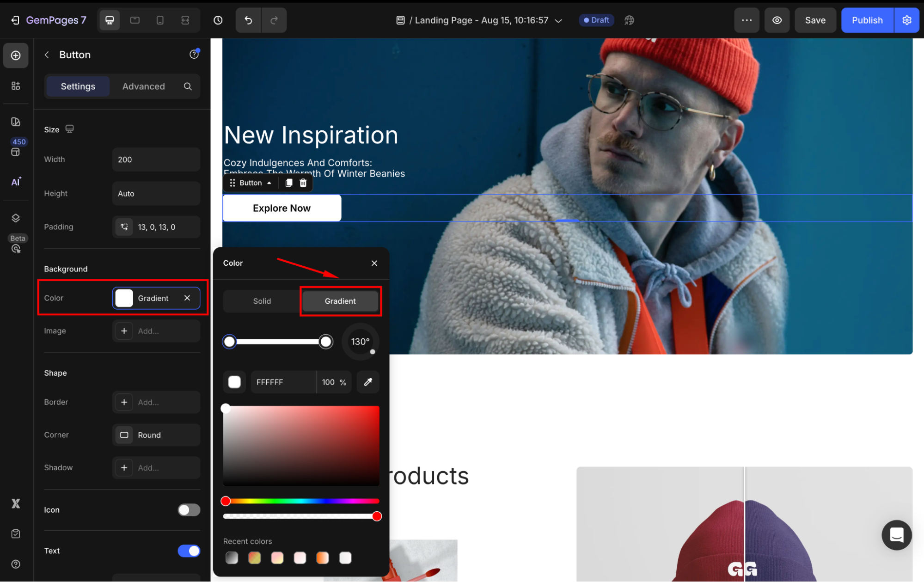The width and height of the screenshot is (924, 582).
Task: Click the undo arrow icon
Action: tap(248, 20)
